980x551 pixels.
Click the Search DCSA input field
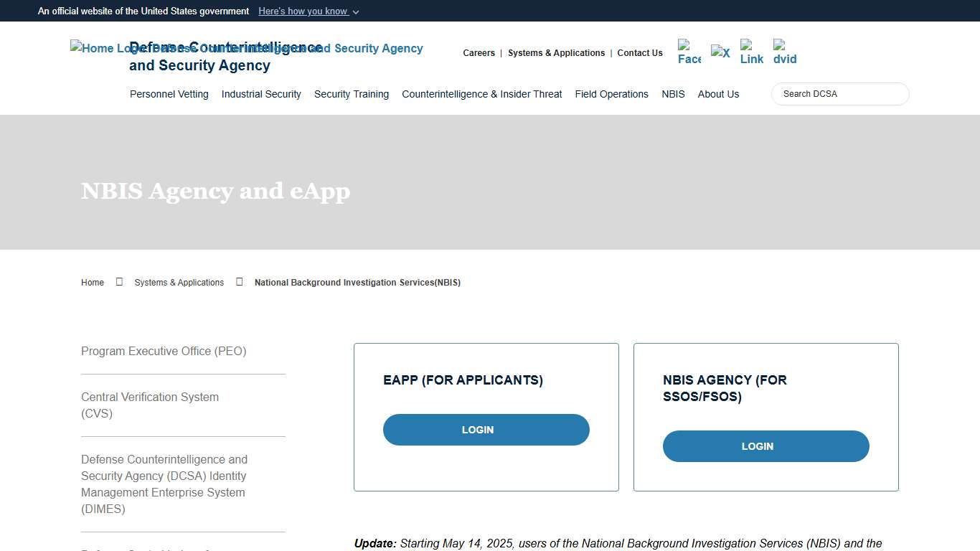coord(839,94)
